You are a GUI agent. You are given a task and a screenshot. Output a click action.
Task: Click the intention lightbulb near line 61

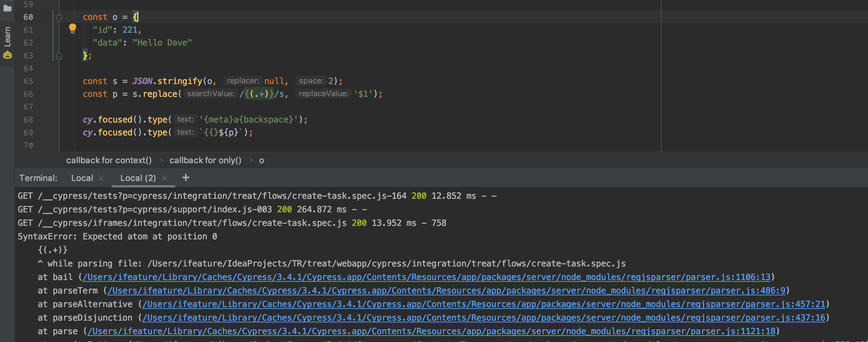coord(73,28)
